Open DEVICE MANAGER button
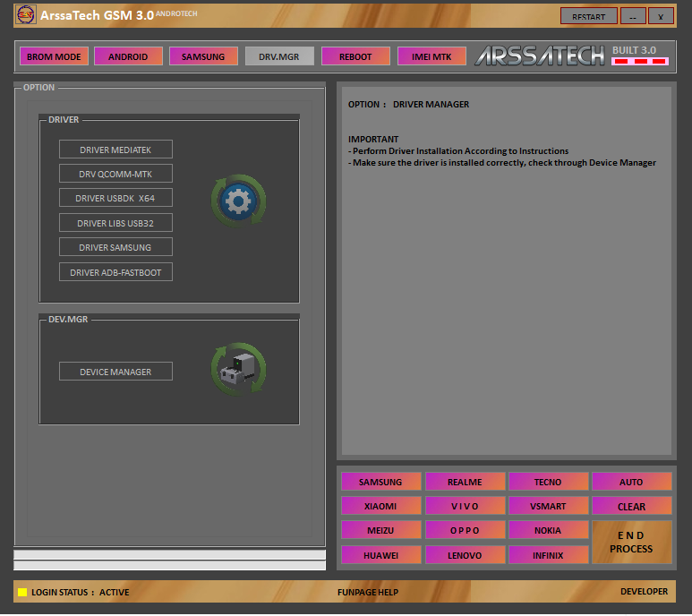This screenshot has height=616, width=692. [115, 372]
